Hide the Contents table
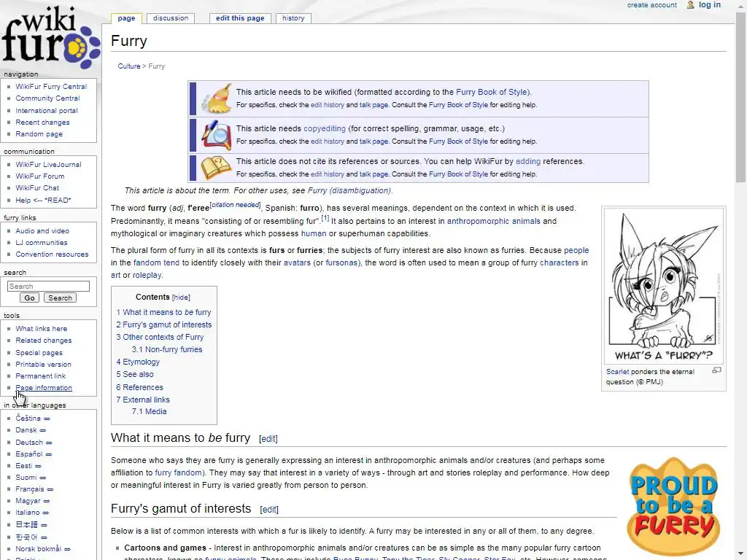The height and width of the screenshot is (560, 747). point(181,297)
